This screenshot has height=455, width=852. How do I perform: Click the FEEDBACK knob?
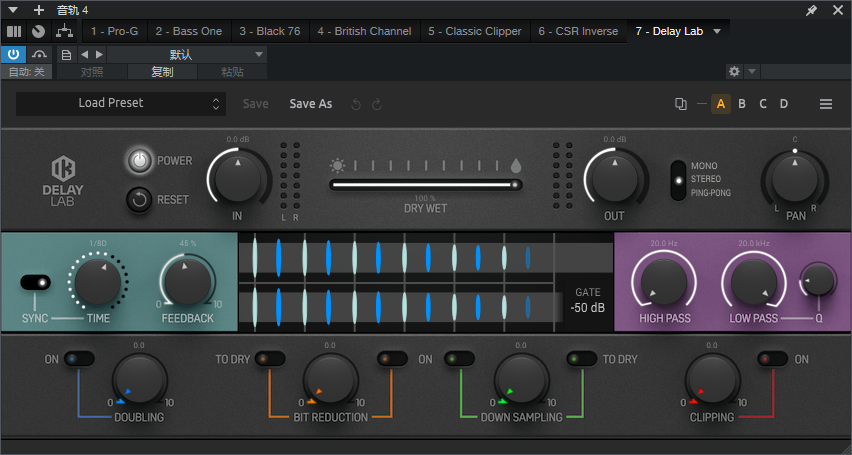(x=187, y=281)
